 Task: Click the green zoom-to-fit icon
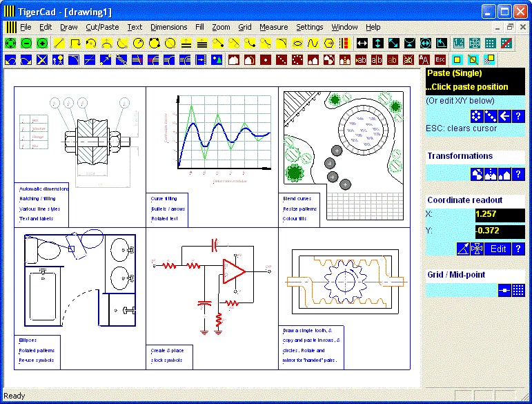pos(10,44)
